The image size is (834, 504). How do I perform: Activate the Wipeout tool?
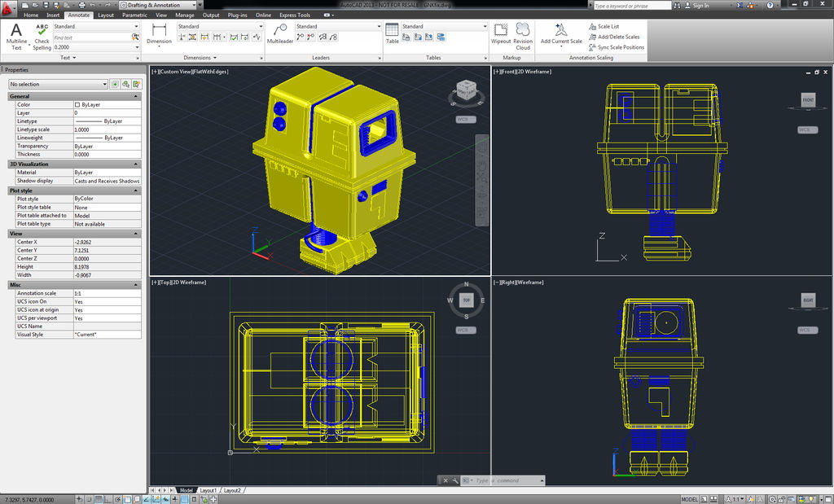(x=501, y=33)
